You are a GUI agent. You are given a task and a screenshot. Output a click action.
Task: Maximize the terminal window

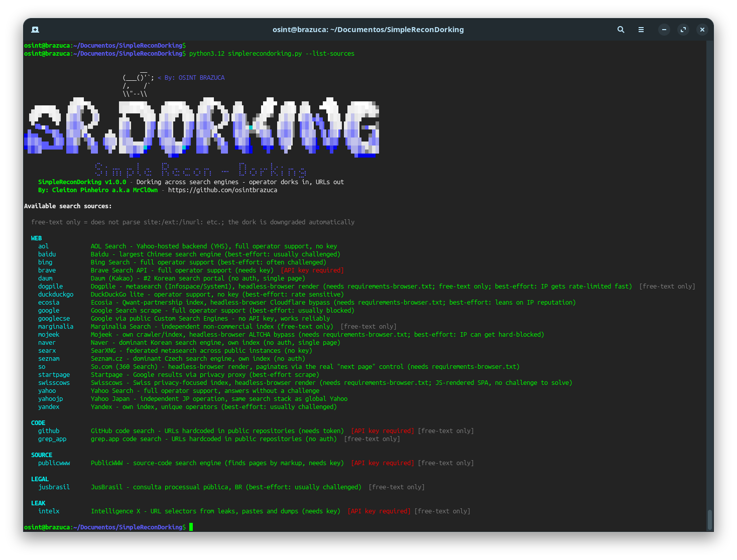pos(683,30)
